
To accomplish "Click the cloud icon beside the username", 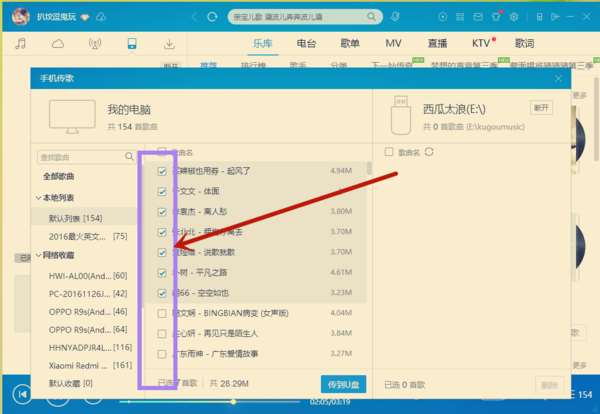I will [101, 17].
